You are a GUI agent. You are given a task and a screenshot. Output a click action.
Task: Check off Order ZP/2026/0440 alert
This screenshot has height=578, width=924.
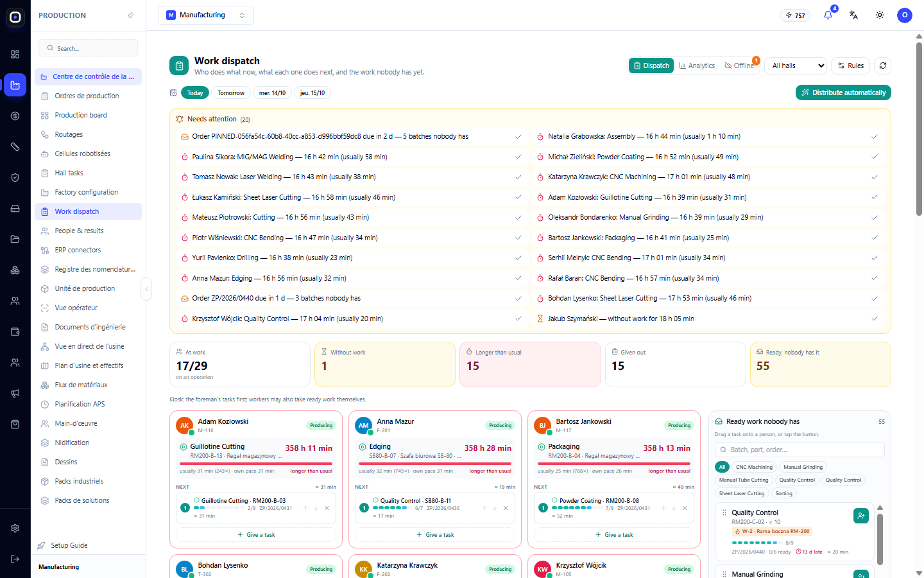(x=518, y=298)
